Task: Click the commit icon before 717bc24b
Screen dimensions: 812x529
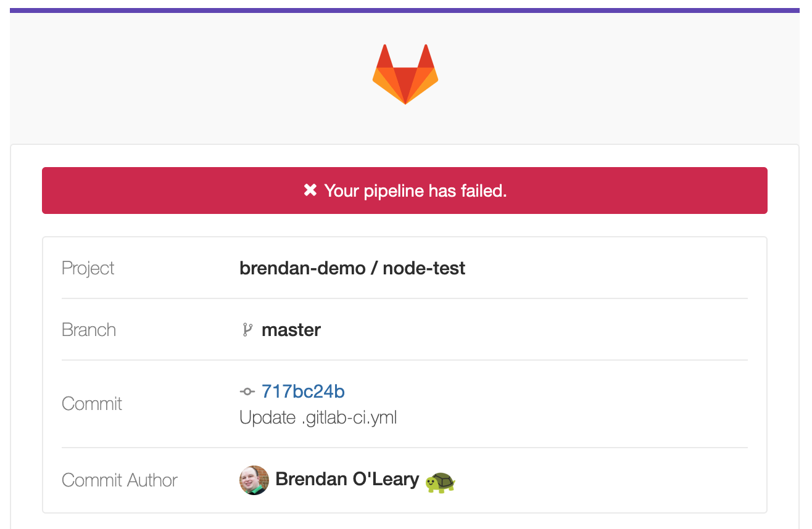Action: [x=247, y=392]
